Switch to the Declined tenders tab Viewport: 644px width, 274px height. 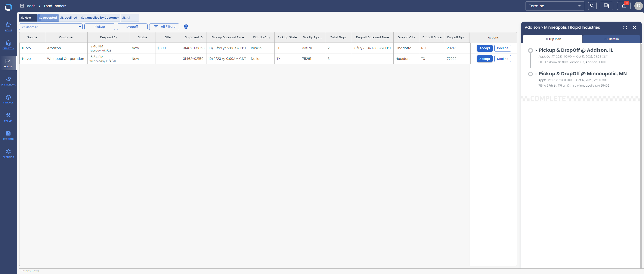point(69,18)
